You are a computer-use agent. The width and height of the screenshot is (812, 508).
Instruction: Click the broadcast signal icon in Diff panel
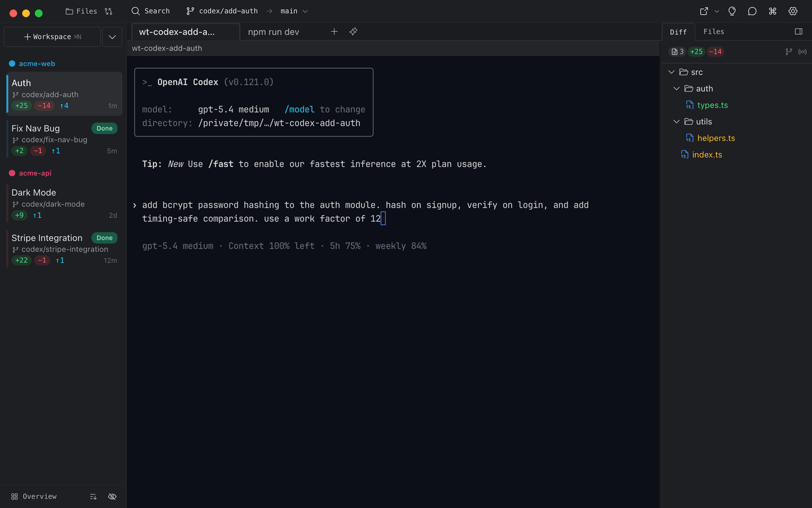tap(802, 52)
